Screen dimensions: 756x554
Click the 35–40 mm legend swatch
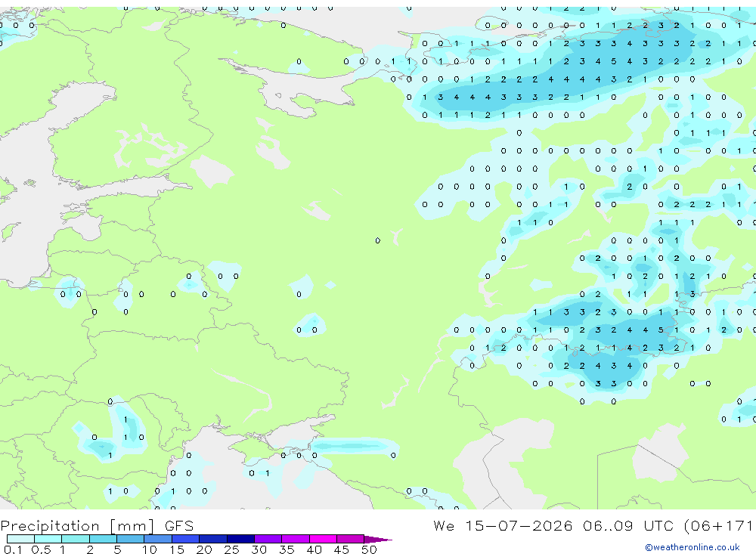(296, 539)
